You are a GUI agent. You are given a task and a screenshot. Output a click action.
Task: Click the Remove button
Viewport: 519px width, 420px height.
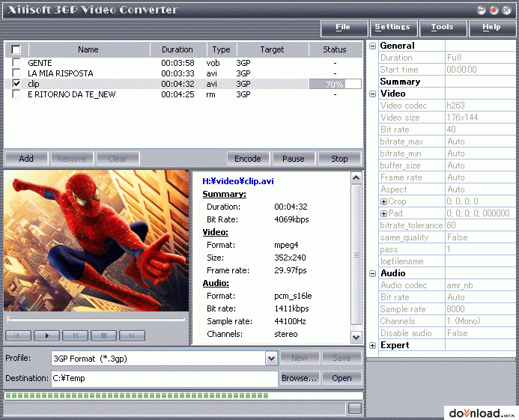click(x=72, y=159)
